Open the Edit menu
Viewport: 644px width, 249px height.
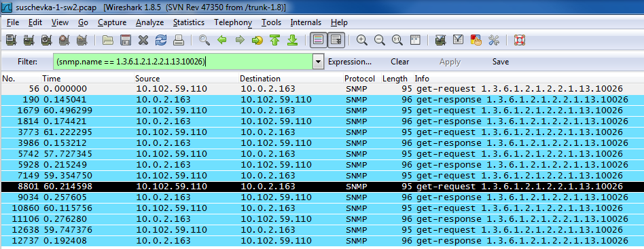35,22
